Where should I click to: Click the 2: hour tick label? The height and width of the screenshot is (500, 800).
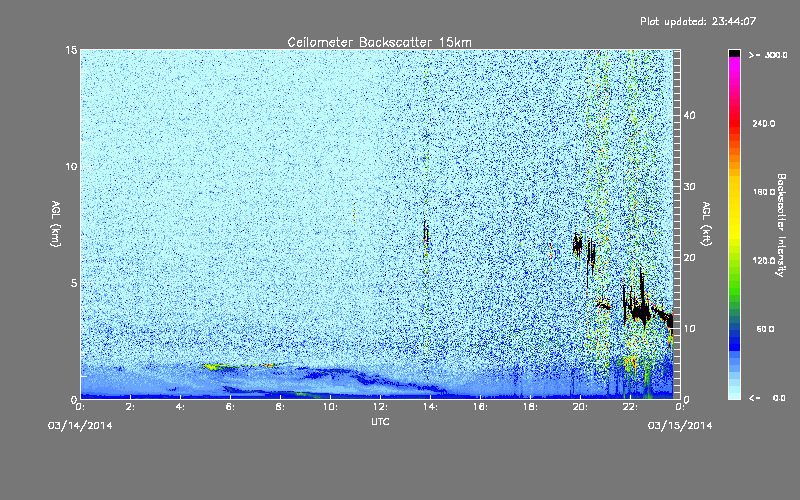(x=131, y=407)
